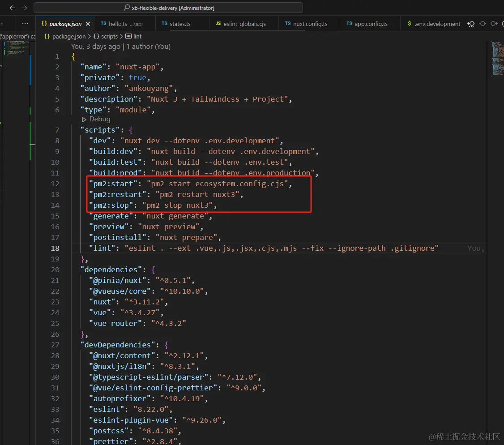Click the lint breadcrumb item

(x=137, y=36)
